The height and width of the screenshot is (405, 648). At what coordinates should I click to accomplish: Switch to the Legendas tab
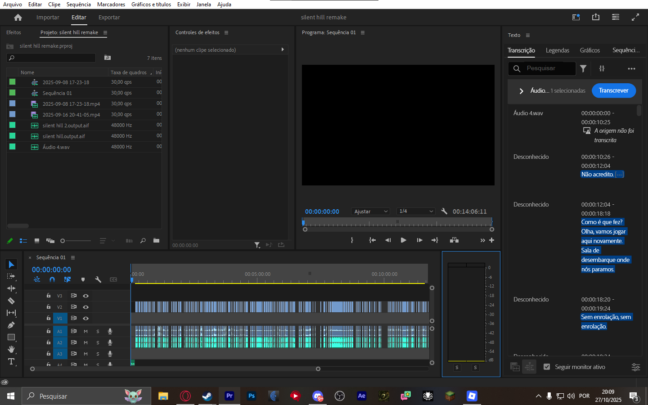[x=557, y=49]
